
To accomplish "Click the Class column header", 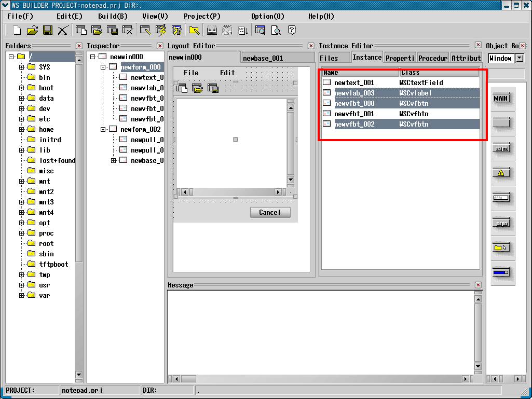I will coord(440,72).
